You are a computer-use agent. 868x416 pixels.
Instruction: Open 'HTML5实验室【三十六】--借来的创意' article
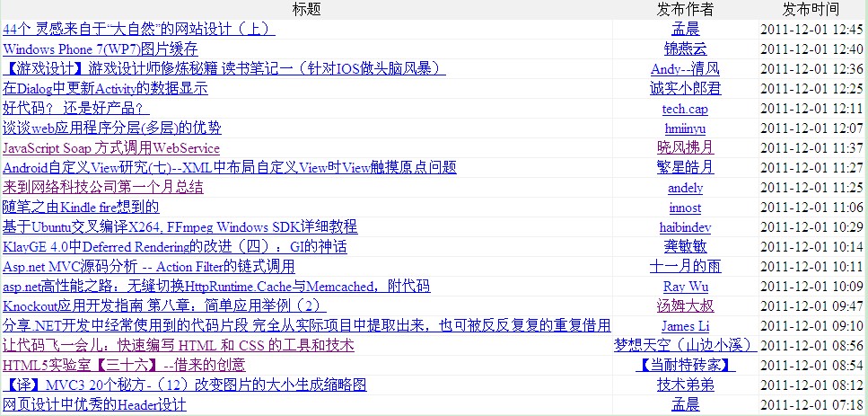(124, 366)
